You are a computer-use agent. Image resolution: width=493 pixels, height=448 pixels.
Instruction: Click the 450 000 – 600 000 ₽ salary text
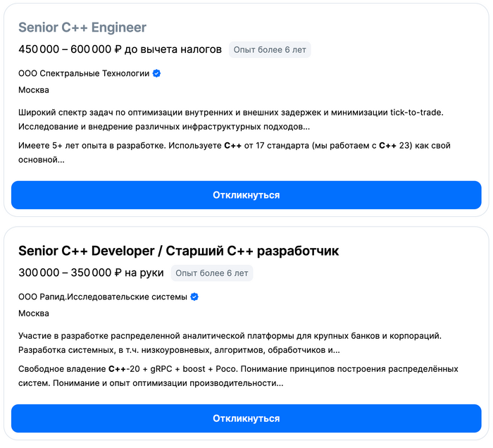click(x=70, y=49)
